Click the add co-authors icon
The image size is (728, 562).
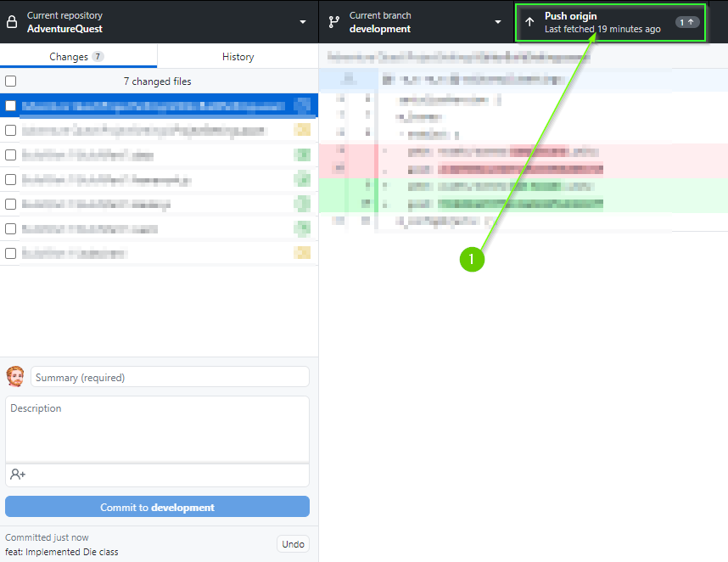[x=18, y=475]
